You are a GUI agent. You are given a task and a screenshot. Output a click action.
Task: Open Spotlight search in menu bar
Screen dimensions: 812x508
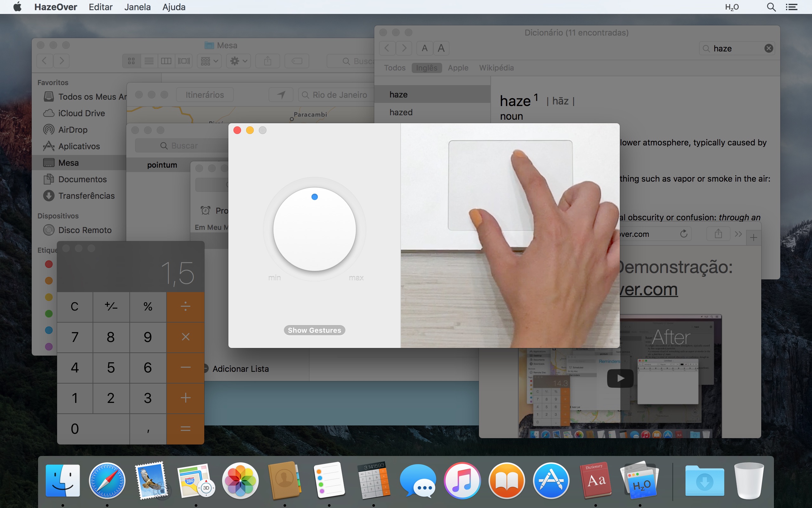pos(771,7)
